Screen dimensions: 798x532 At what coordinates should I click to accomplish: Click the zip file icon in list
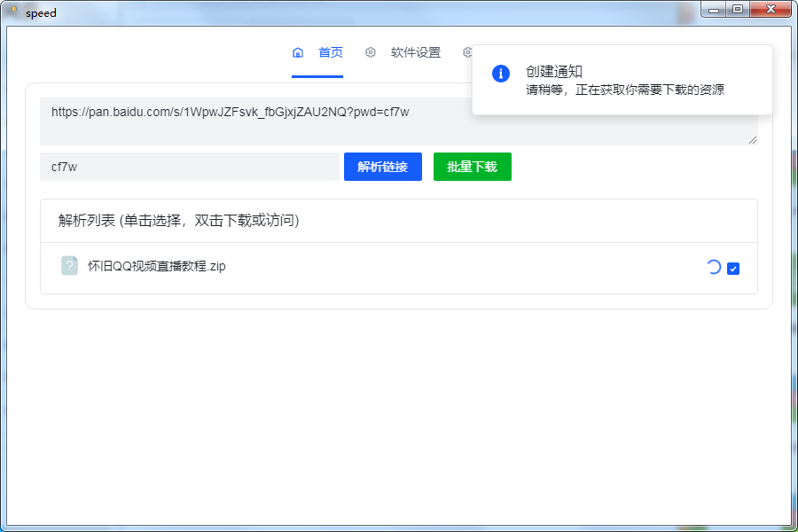[69, 266]
